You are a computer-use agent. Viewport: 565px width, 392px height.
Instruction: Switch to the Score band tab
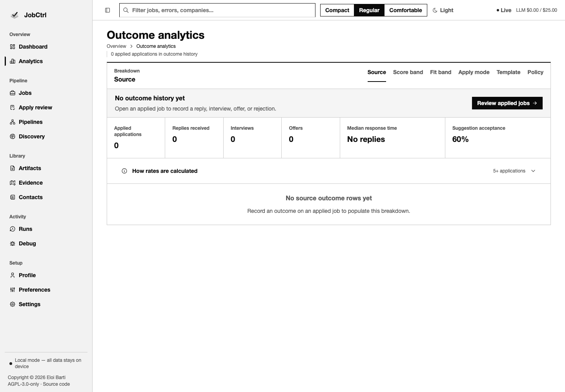click(x=408, y=72)
